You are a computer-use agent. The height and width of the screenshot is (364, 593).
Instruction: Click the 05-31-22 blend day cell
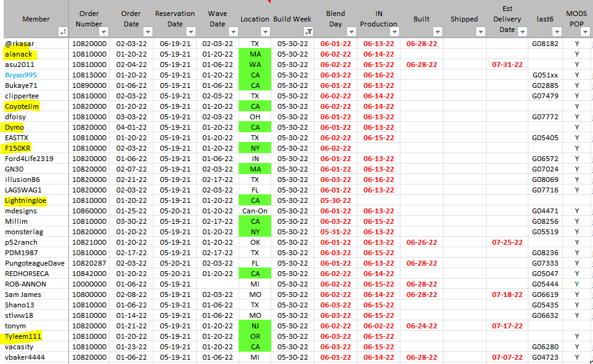(x=335, y=232)
